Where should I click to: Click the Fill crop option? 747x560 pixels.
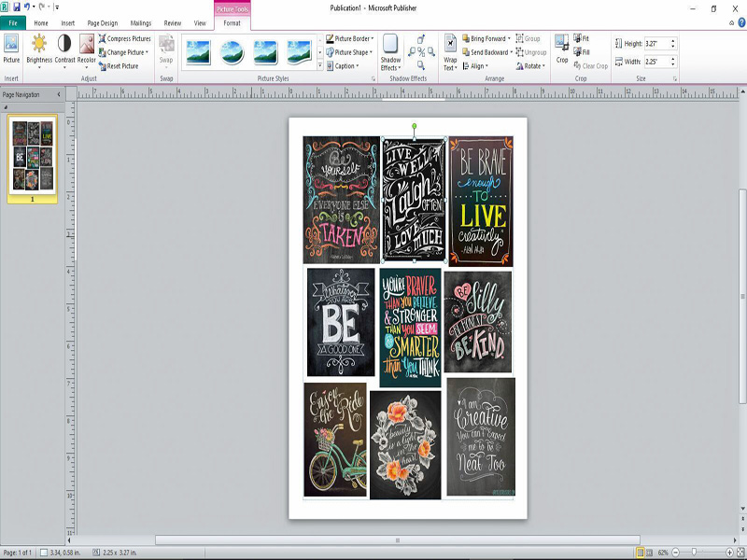(581, 52)
